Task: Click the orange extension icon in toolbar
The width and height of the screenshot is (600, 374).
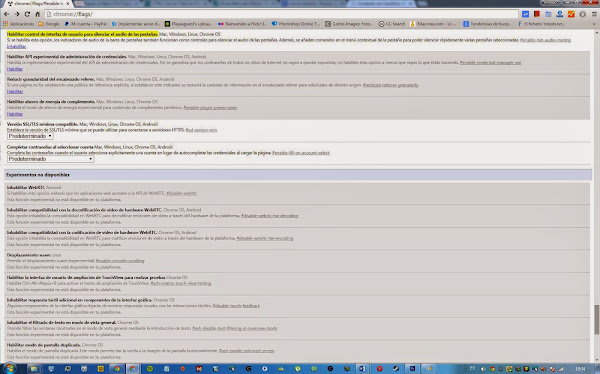Action: (x=571, y=14)
